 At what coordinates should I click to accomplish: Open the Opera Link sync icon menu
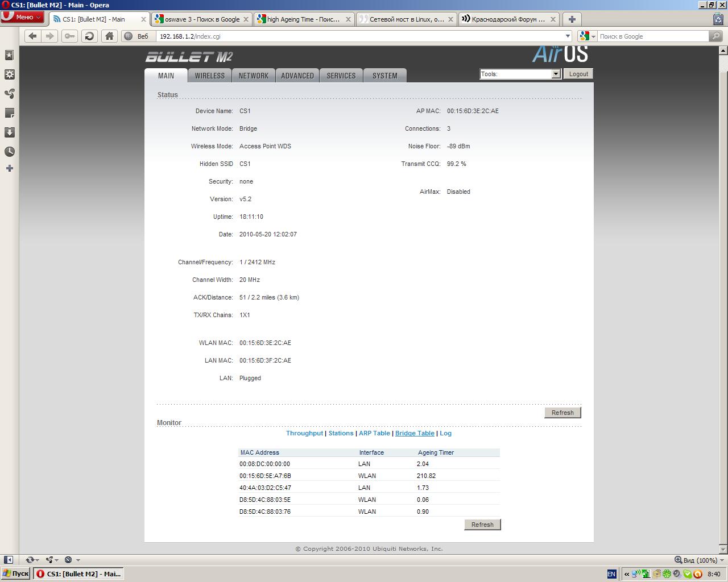32,560
